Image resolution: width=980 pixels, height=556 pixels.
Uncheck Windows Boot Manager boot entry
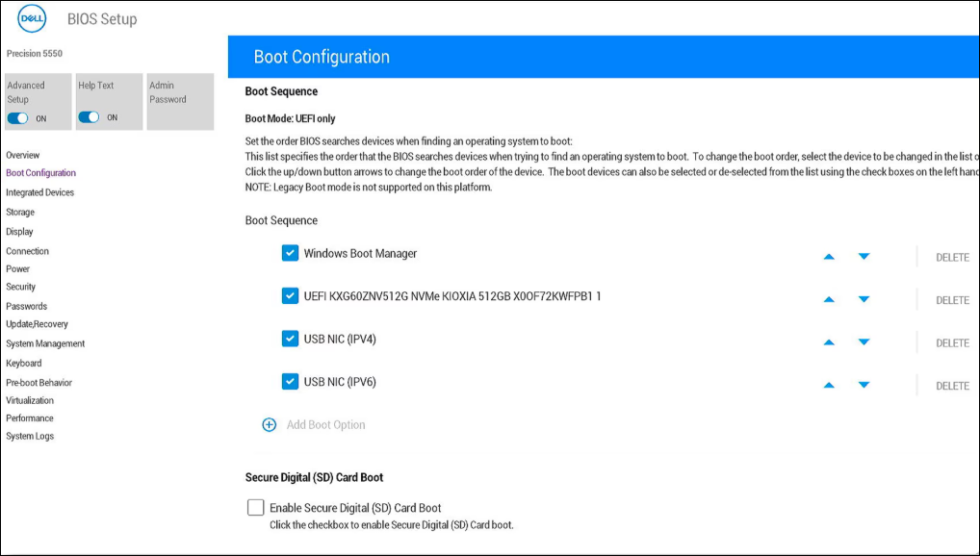(x=290, y=253)
